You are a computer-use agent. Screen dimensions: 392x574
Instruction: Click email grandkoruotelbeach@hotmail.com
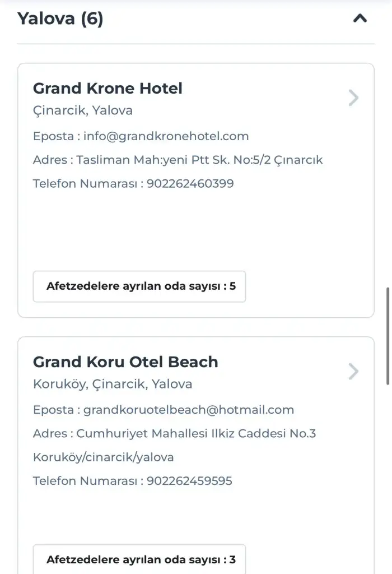point(189,410)
